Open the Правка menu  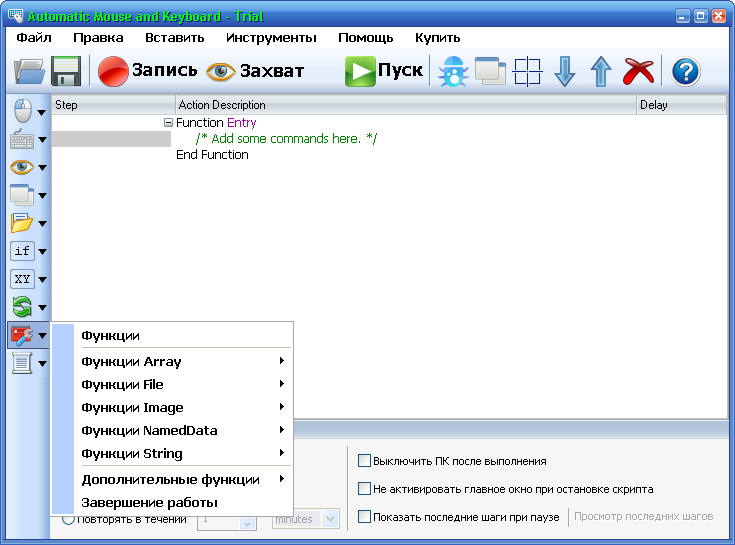click(98, 37)
